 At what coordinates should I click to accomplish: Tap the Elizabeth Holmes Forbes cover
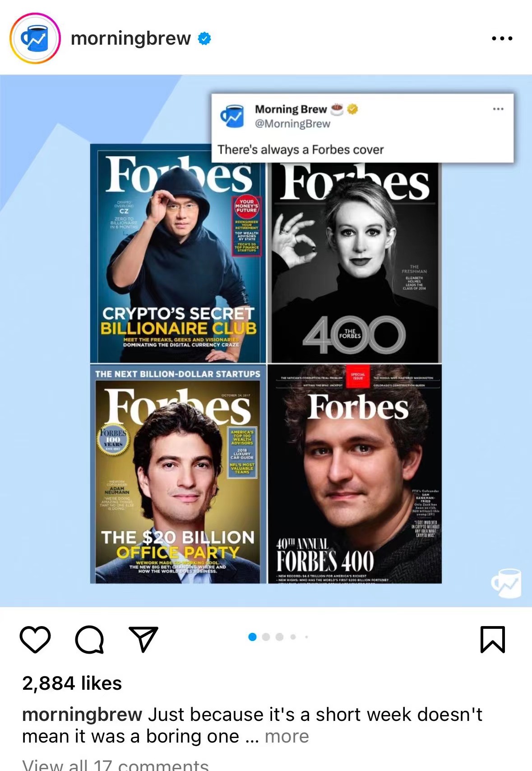[354, 262]
